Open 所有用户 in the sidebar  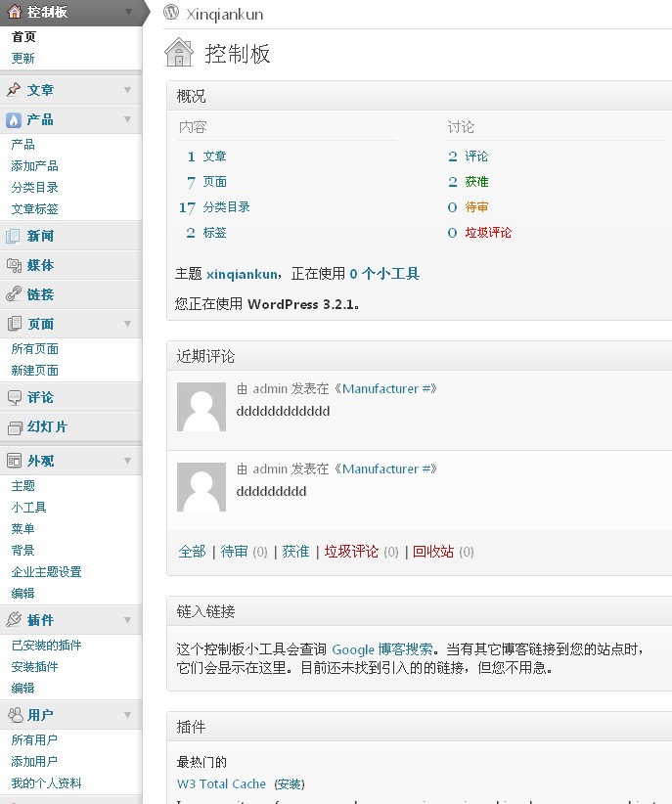click(34, 740)
